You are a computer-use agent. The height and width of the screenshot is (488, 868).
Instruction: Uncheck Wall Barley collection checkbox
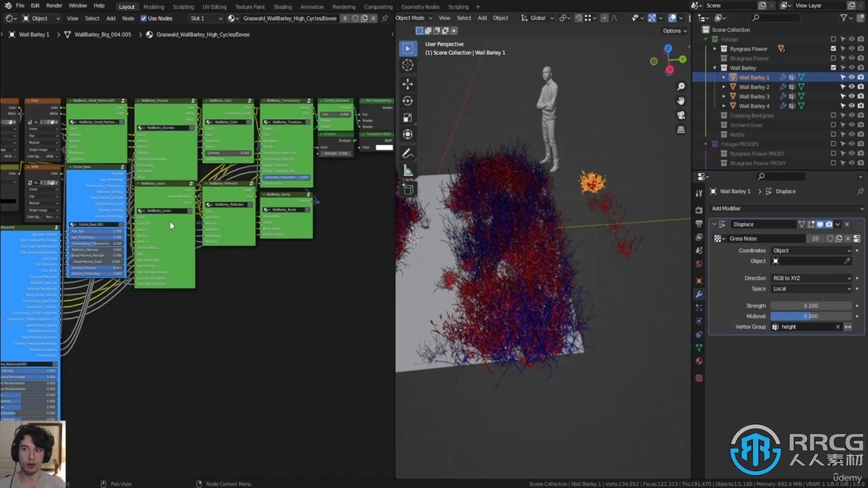833,68
